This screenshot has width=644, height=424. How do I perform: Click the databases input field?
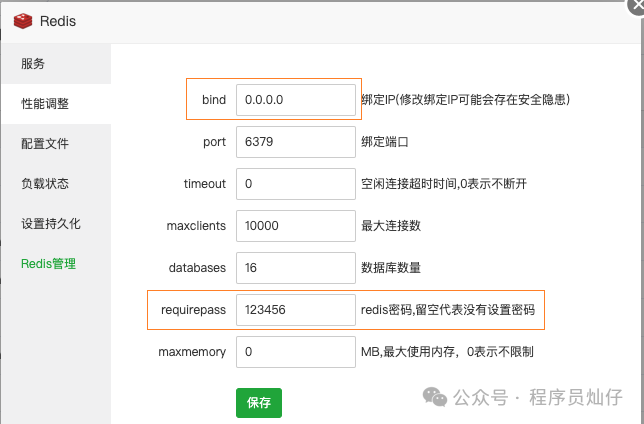[x=296, y=268]
